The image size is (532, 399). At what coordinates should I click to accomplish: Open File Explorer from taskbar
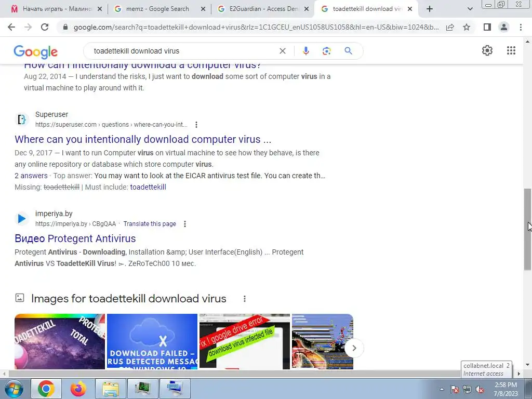point(111,389)
